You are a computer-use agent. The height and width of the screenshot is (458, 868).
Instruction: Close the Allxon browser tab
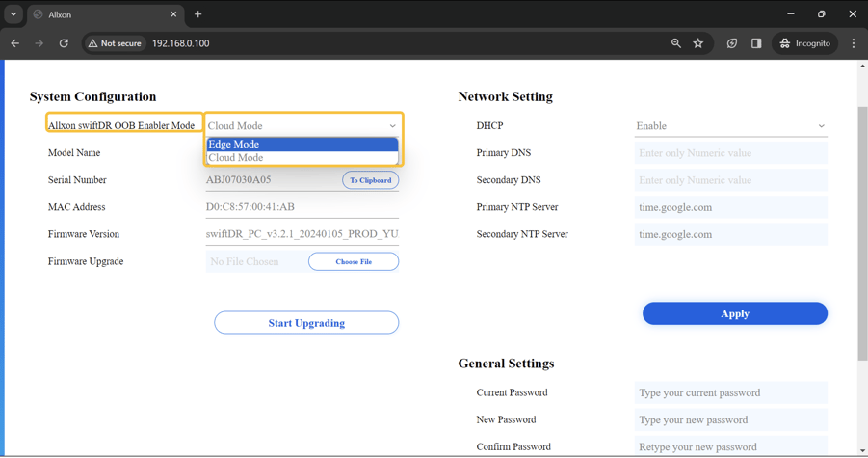click(x=173, y=14)
